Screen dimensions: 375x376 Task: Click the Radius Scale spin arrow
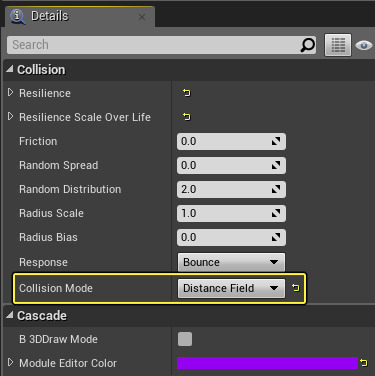(x=276, y=213)
